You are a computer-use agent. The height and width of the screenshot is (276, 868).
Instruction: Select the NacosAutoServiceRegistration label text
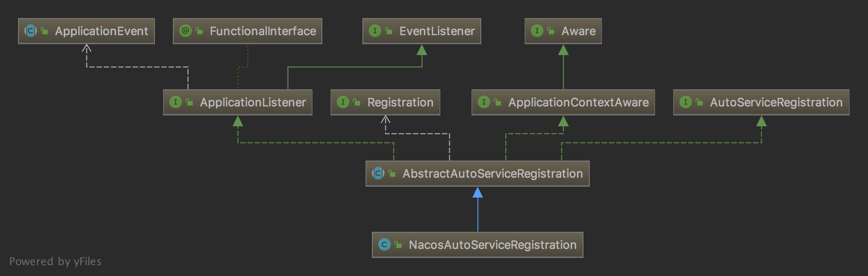(493, 245)
